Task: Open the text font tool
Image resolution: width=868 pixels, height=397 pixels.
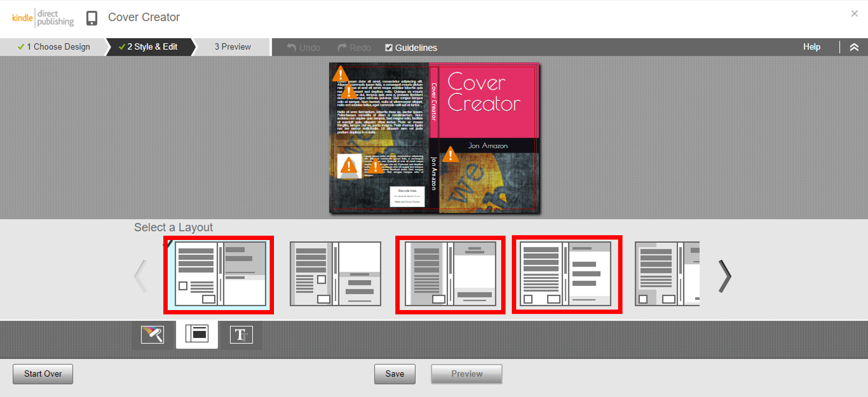Action: tap(241, 335)
